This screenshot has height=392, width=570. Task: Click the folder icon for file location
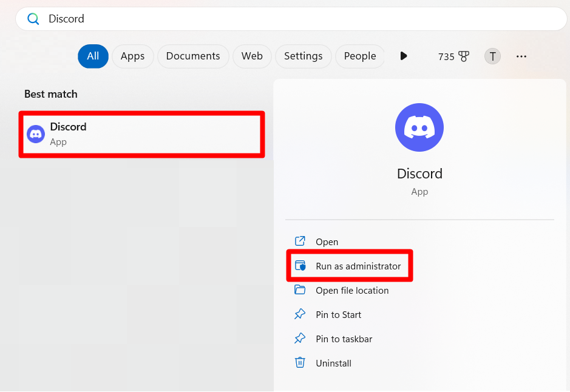click(300, 289)
